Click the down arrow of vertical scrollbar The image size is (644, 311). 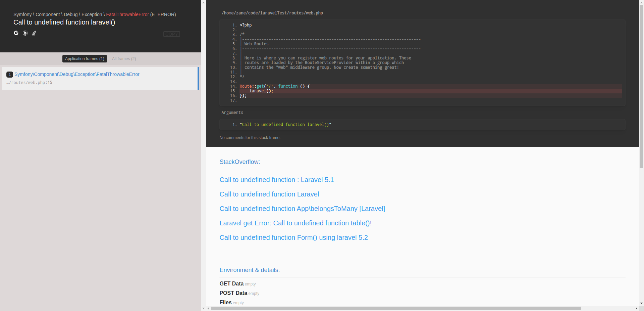pos(641,304)
